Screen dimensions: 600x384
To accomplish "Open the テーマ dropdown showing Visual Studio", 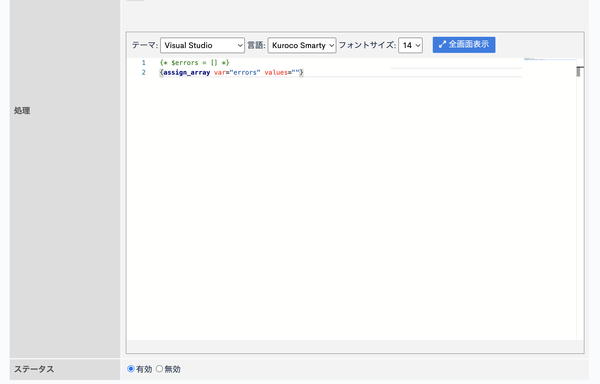I will 202,45.
